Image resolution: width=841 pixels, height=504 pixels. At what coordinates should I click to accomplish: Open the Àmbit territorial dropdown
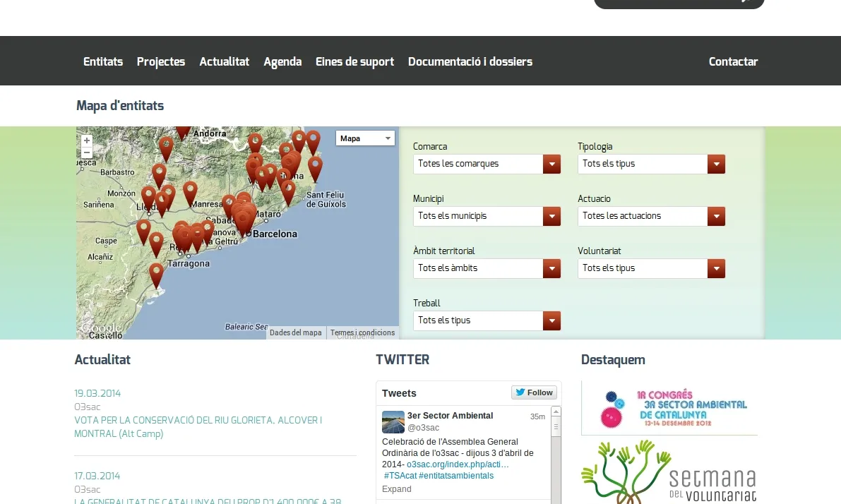click(487, 268)
